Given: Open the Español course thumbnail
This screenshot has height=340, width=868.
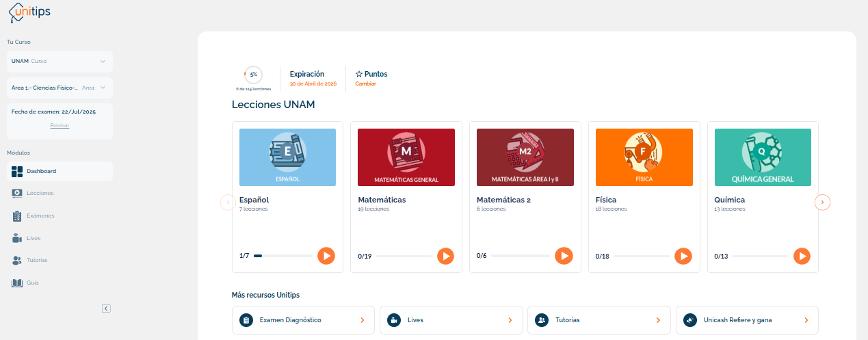Looking at the screenshot, I should pyautogui.click(x=287, y=157).
